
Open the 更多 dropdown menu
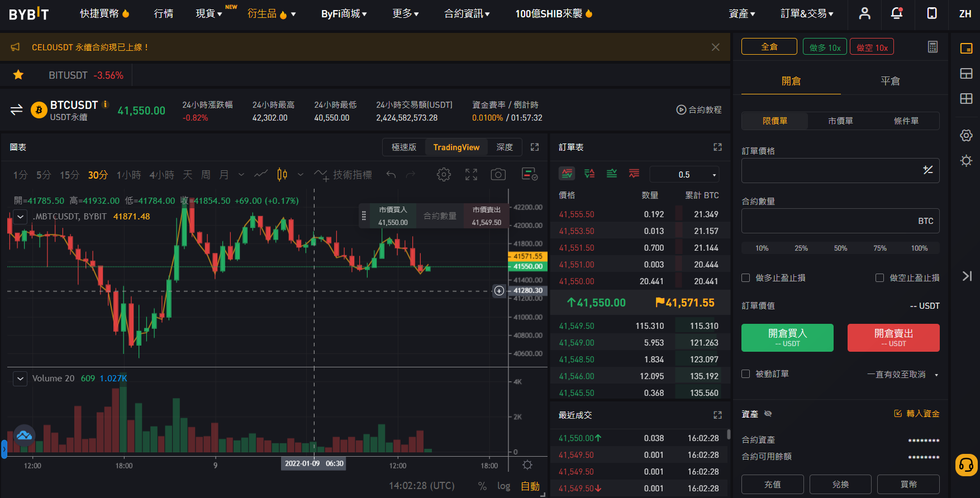click(406, 13)
